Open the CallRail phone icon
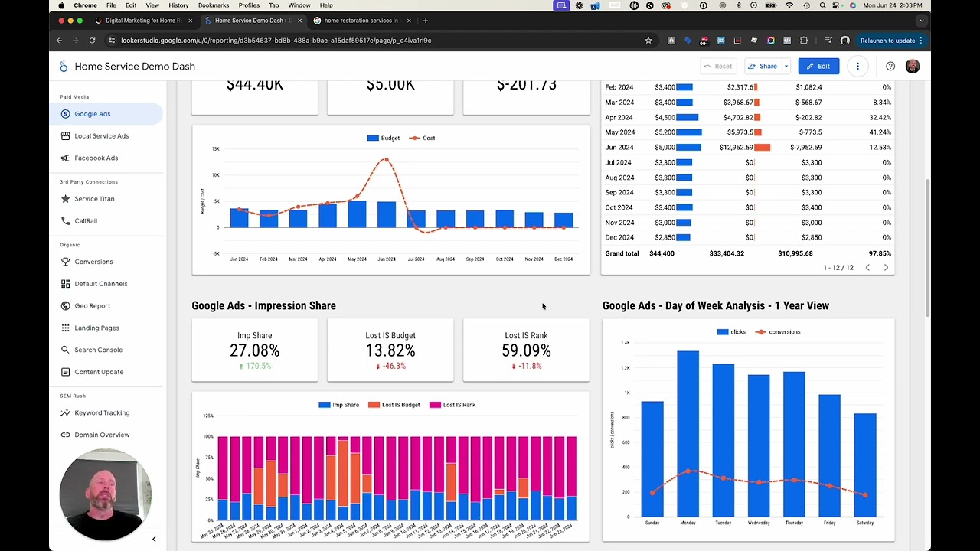 click(x=67, y=221)
